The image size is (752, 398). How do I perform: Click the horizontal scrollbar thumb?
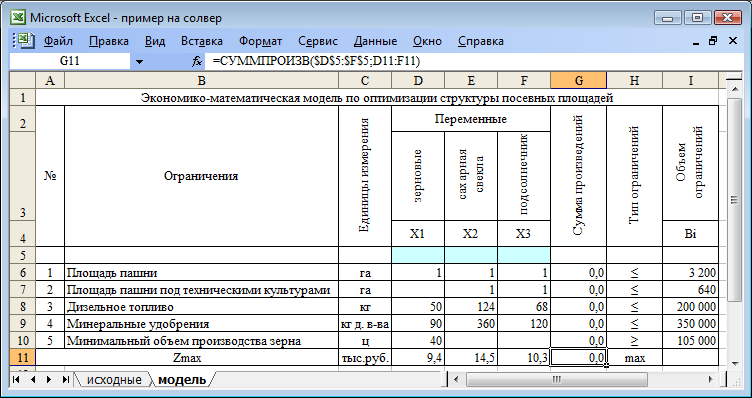(x=556, y=380)
